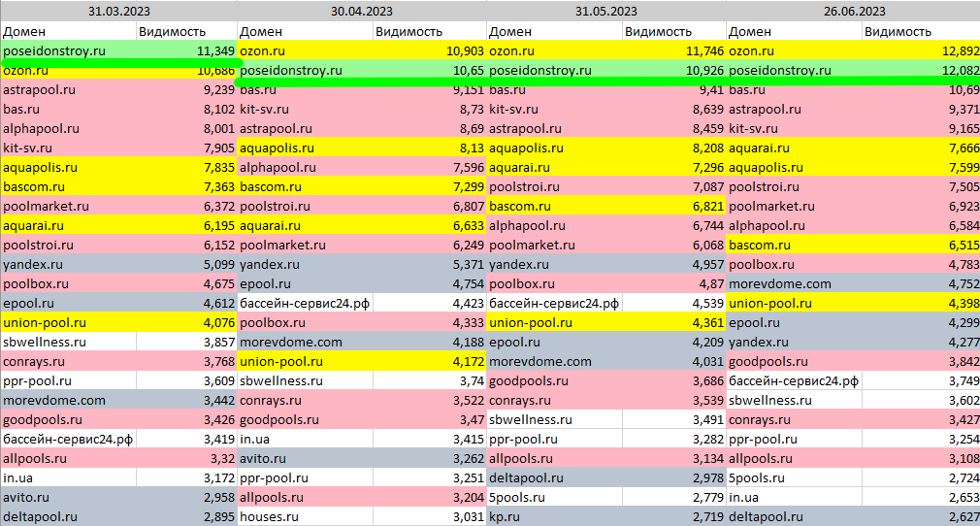Image resolution: width=980 pixels, height=526 pixels.
Task: Select the kp.ru domain cell
Action: (554, 516)
